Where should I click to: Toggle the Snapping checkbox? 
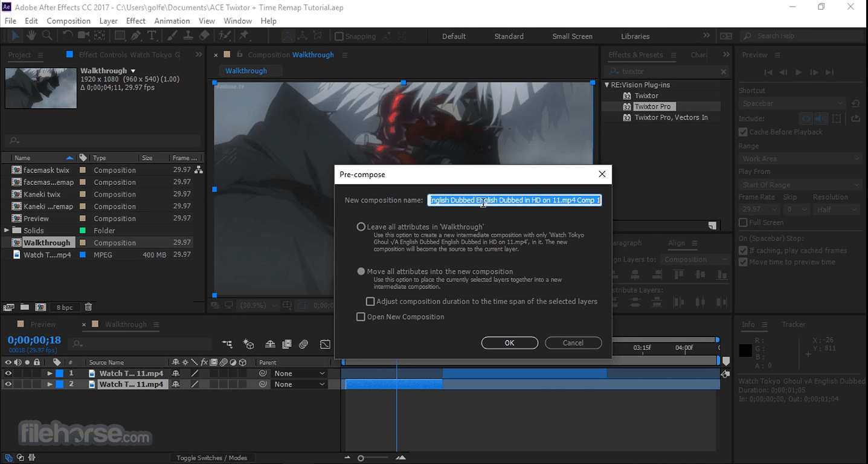point(339,36)
